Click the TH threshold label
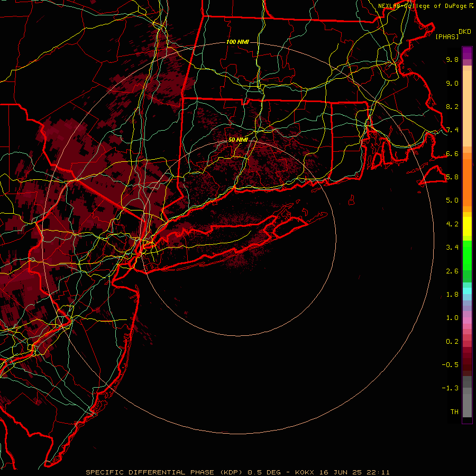 tap(454, 412)
